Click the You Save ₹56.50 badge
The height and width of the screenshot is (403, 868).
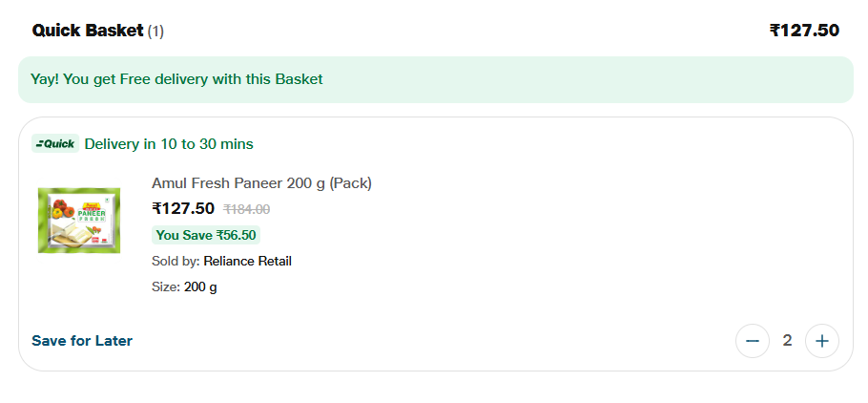point(206,235)
